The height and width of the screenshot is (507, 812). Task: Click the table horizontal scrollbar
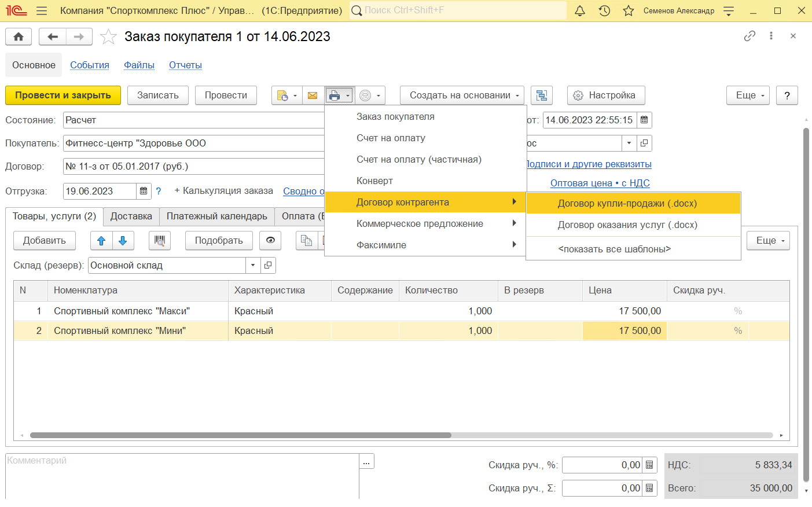tap(241, 435)
